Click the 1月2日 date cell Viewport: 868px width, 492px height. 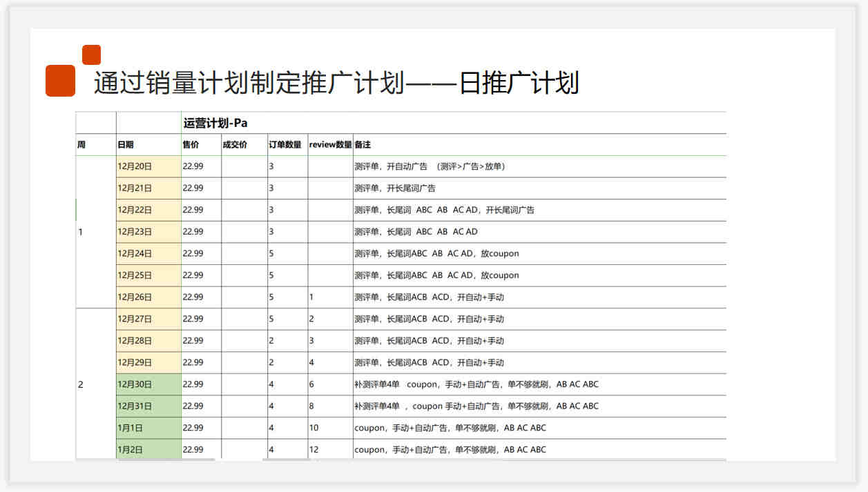(148, 449)
